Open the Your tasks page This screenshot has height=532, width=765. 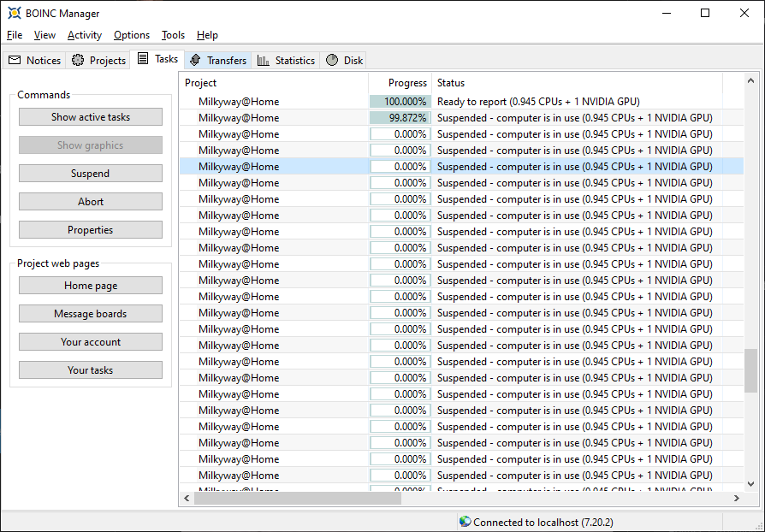(x=91, y=370)
